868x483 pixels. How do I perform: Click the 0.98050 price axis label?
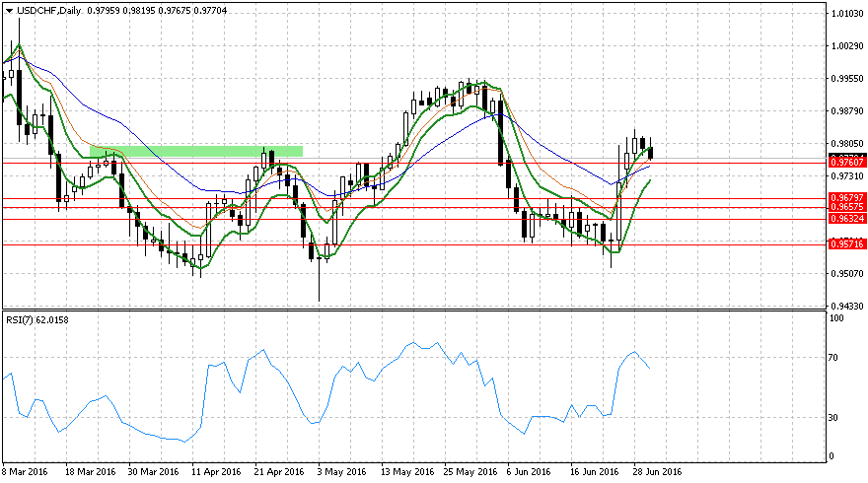coord(847,143)
